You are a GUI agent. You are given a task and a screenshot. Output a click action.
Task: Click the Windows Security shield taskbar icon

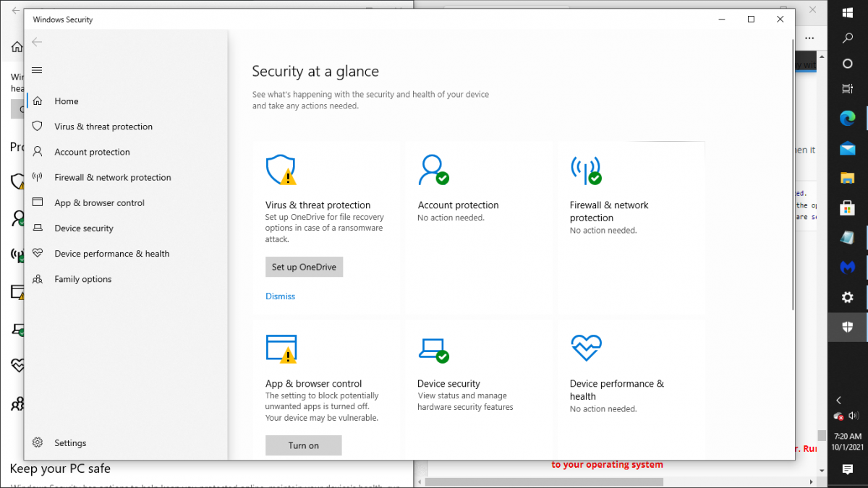tap(848, 327)
